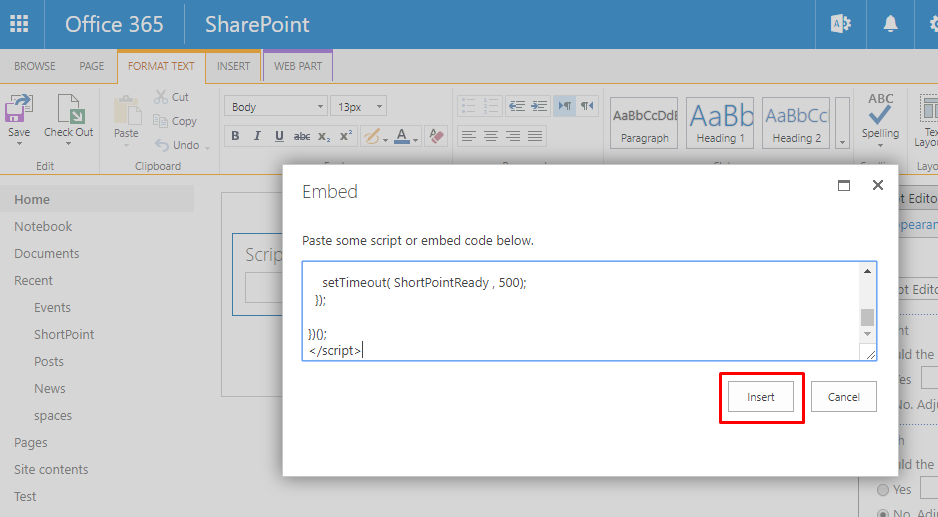Toggle underline formatting
Image resolution: width=938 pixels, height=517 pixels.
(x=279, y=136)
